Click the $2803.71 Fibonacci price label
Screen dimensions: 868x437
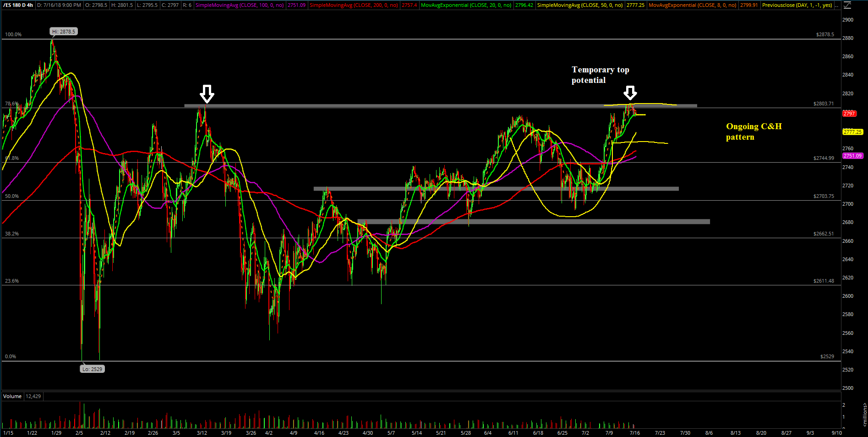tap(824, 104)
